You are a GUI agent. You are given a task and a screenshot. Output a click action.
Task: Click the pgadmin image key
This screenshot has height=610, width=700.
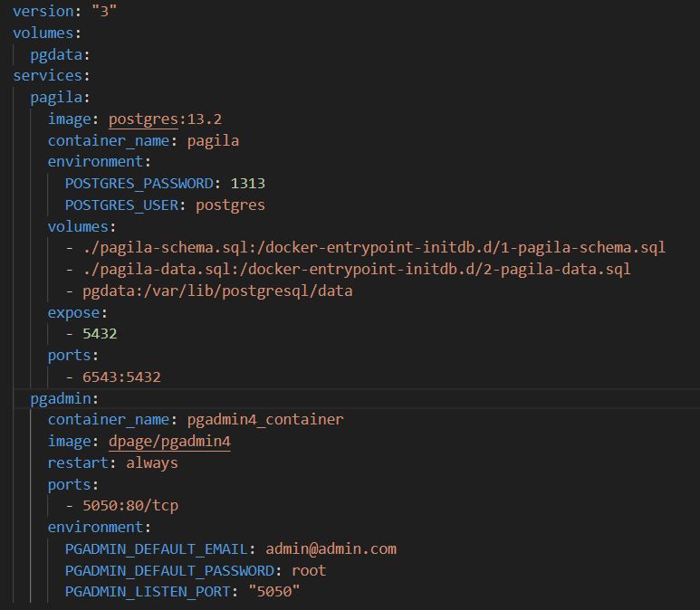coord(69,442)
